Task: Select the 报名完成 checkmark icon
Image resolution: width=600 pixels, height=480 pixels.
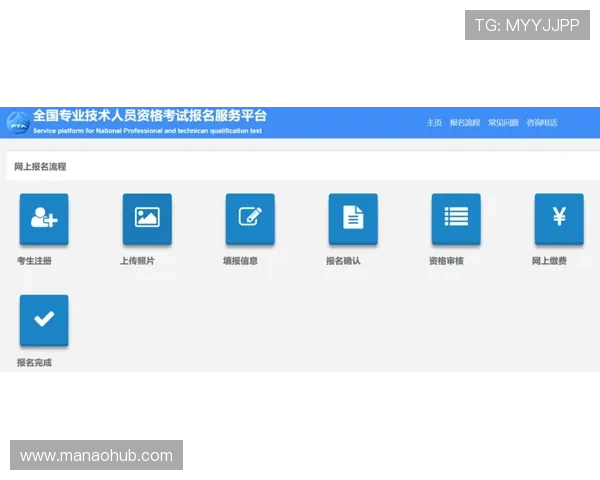Action: pyautogui.click(x=44, y=320)
